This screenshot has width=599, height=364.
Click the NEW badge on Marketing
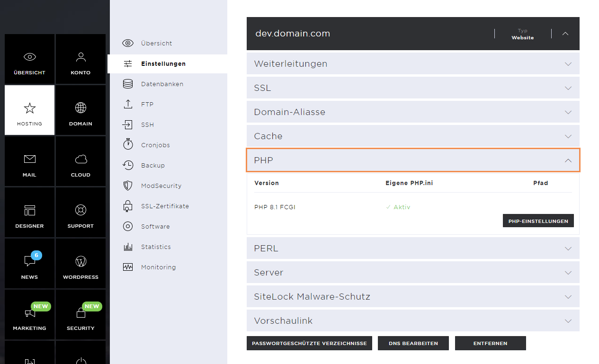click(41, 306)
